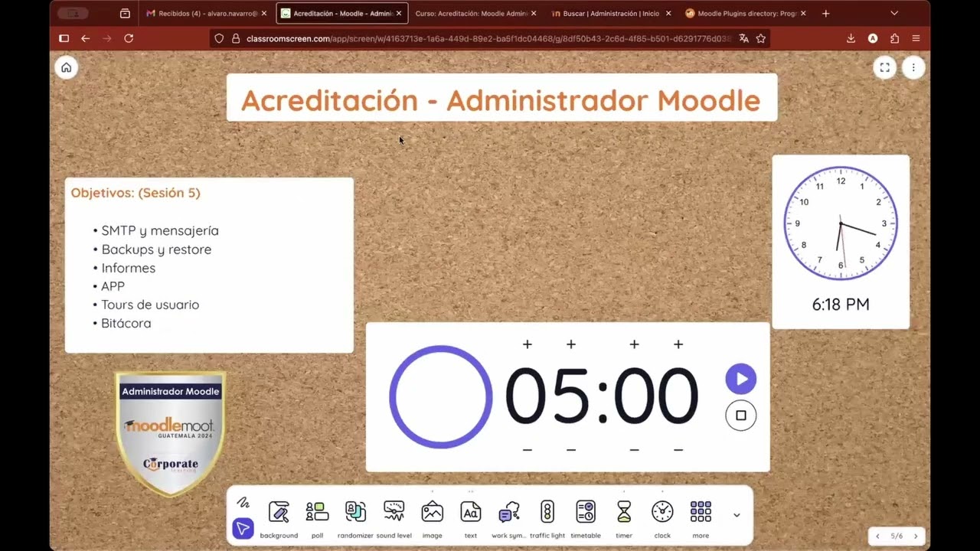This screenshot has height=551, width=980.
Task: Open the more widgets grid
Action: coord(701,519)
